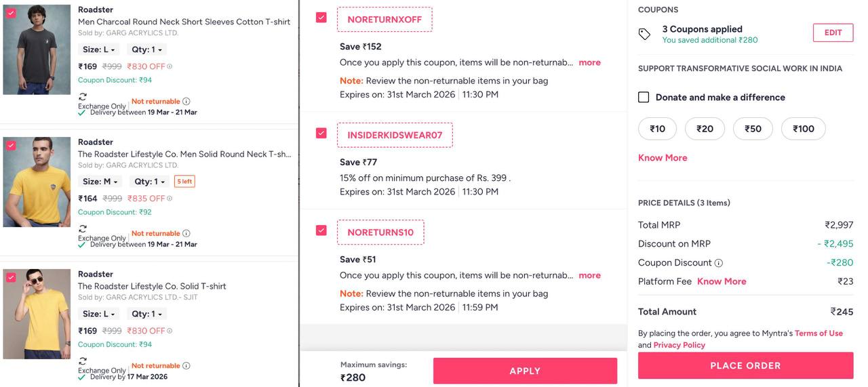The image size is (868, 387).
Task: Click info icon next to Coupon Discount label
Action: click(719, 263)
